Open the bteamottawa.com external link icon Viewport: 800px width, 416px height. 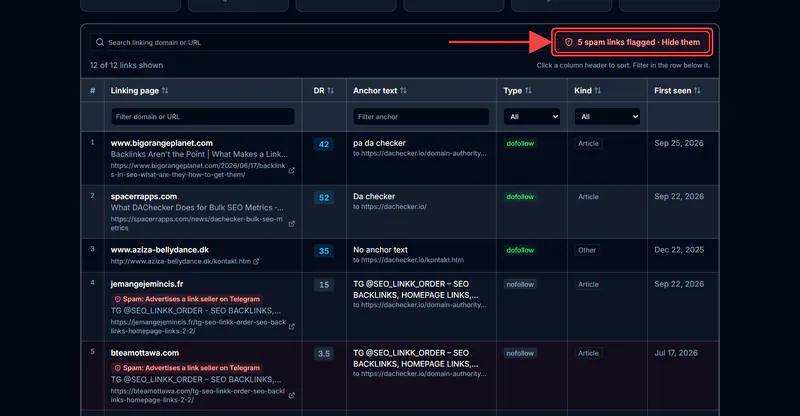pyautogui.click(x=291, y=396)
